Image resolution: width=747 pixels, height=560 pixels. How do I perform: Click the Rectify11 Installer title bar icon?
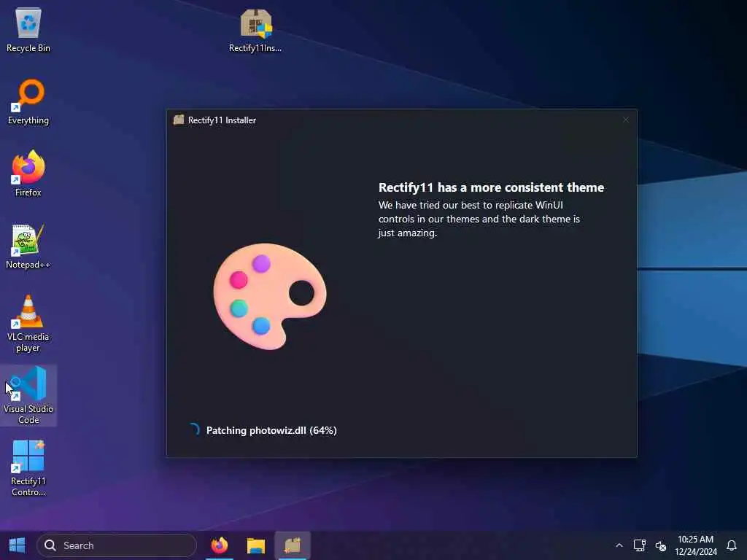coord(179,120)
